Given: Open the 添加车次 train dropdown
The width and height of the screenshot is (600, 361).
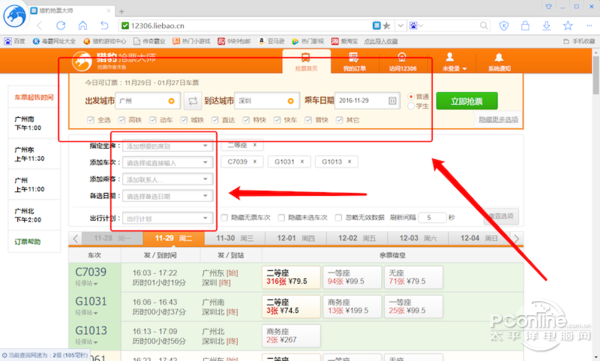Looking at the screenshot, I should pos(168,163).
